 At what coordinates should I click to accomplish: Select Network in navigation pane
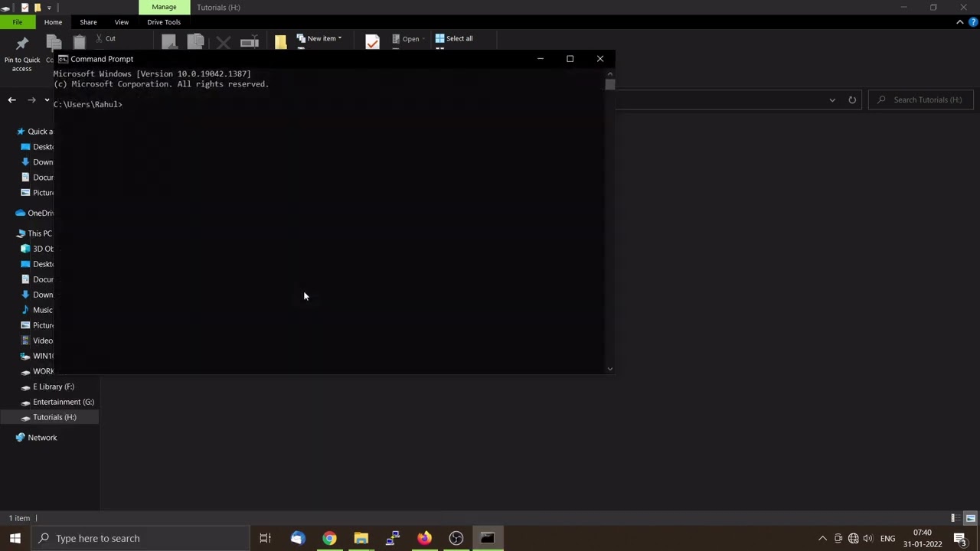[x=37, y=438]
